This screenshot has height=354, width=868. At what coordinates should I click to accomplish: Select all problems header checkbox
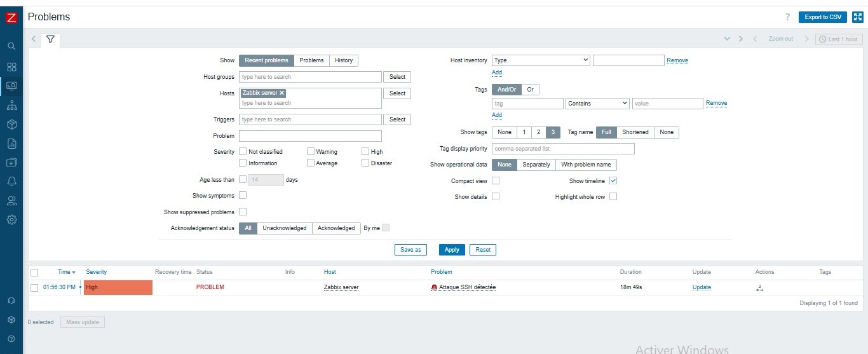(x=34, y=272)
